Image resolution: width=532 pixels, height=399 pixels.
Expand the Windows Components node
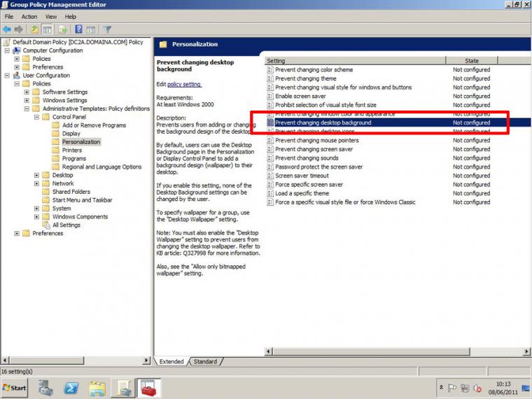point(36,217)
